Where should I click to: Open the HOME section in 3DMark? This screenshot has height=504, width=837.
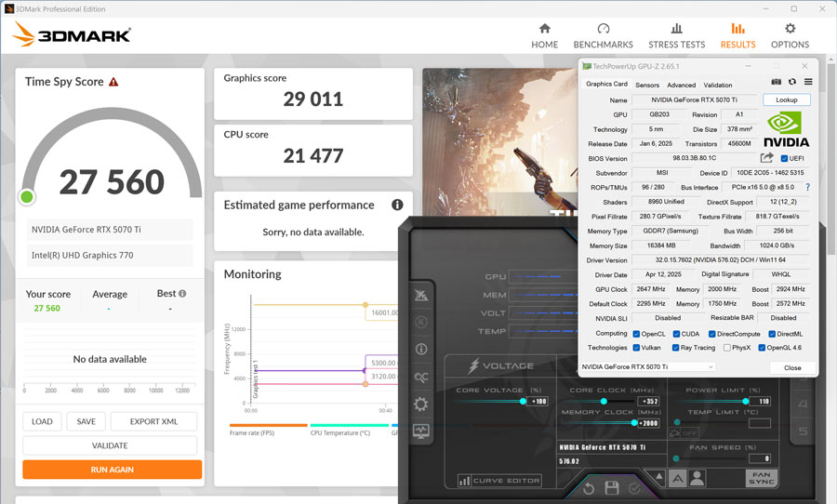coord(544,35)
